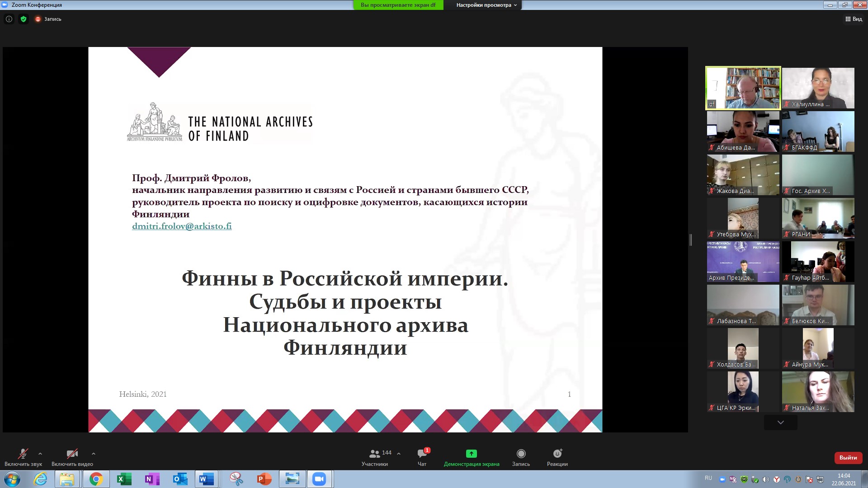Open the Participants panel icon
Screen dimensions: 868x488
coord(375,454)
